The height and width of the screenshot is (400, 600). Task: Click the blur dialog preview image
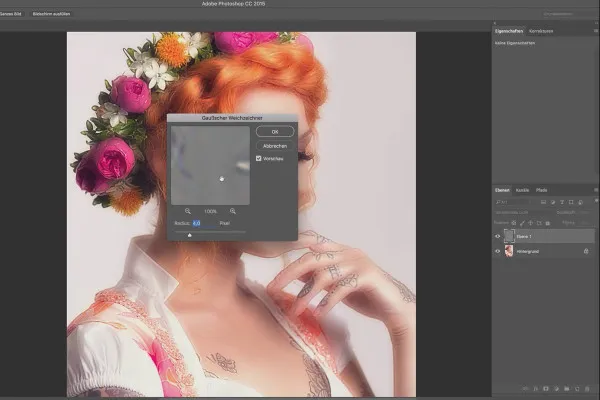coord(210,165)
